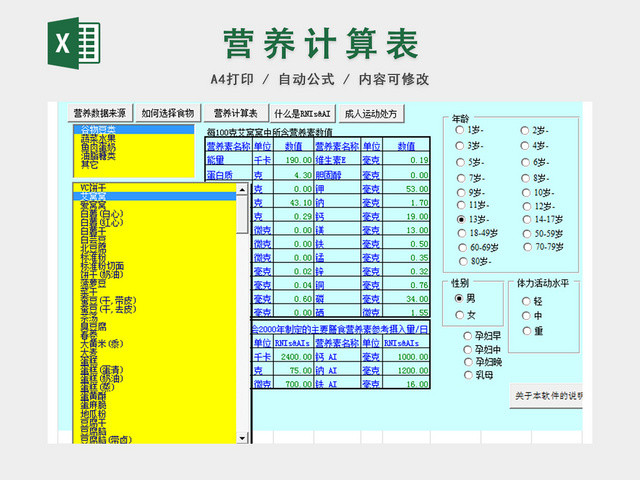The width and height of the screenshot is (640, 480).
Task: Select age option 50-59岁
Action: coord(527,233)
